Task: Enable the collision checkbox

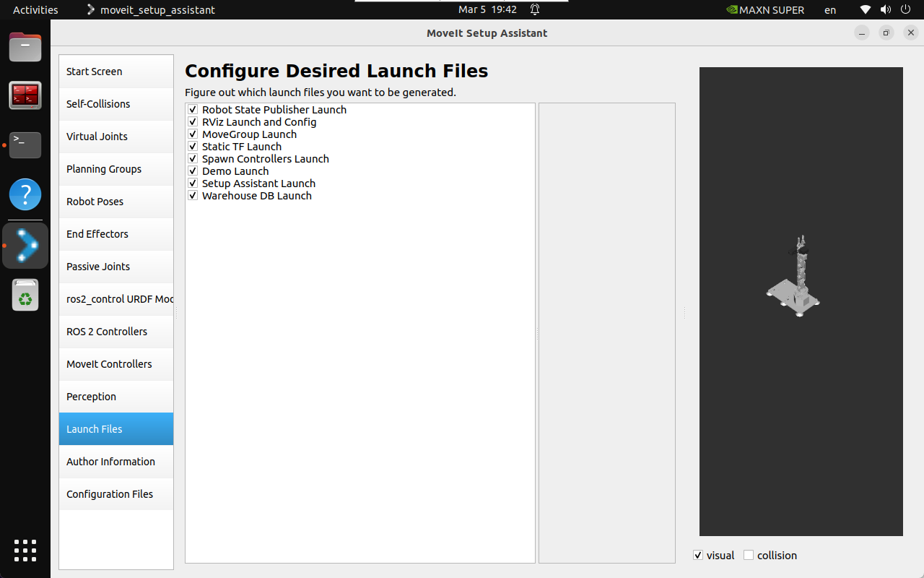Action: (749, 555)
